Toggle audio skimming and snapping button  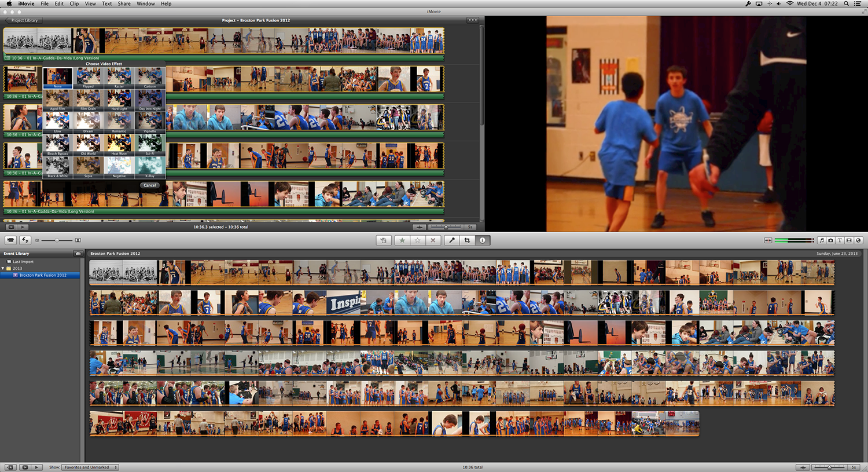(x=768, y=240)
